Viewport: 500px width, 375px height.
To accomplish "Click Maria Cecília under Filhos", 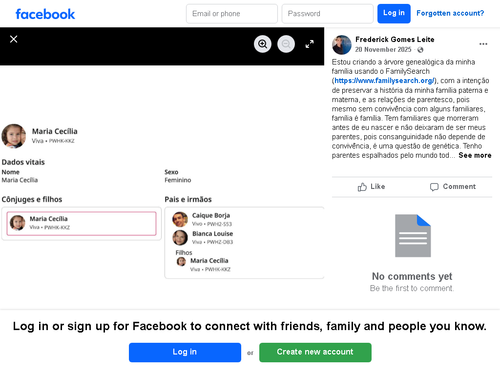I will coord(209,261).
